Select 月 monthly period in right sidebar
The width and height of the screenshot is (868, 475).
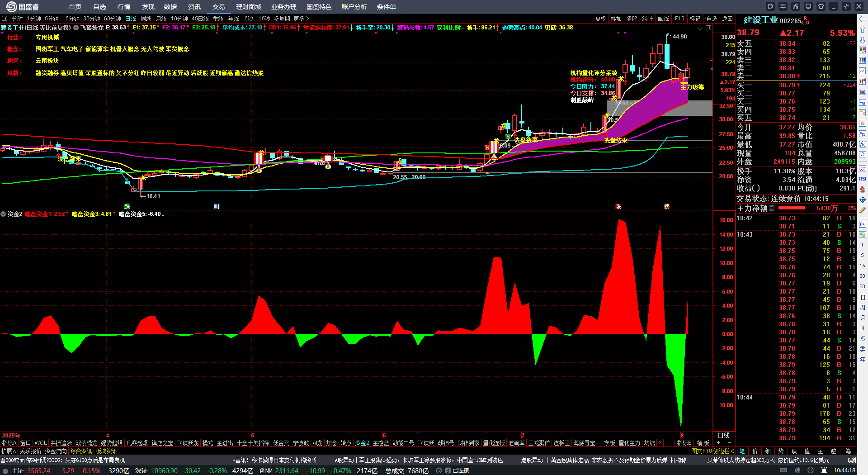863,318
